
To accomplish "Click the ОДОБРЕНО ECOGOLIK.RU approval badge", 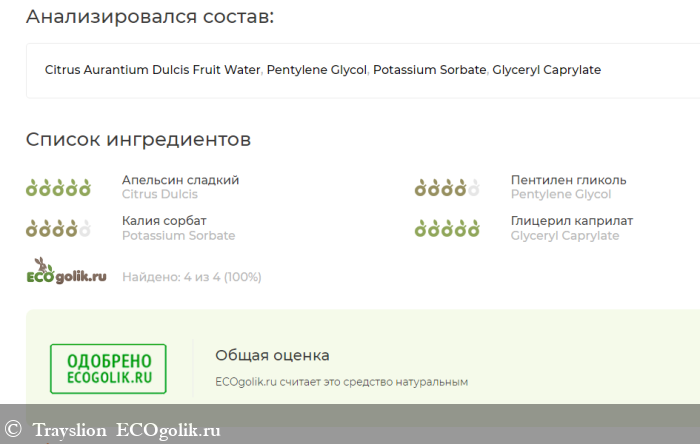I will click(109, 369).
